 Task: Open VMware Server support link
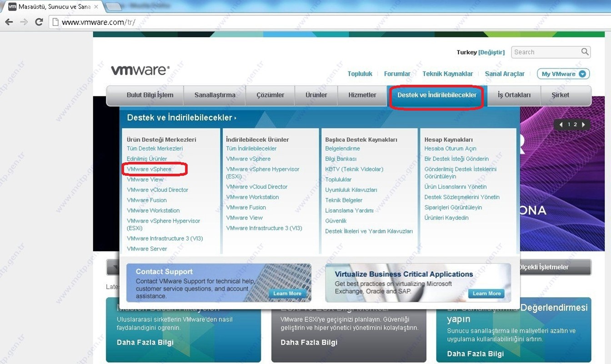[x=147, y=249]
